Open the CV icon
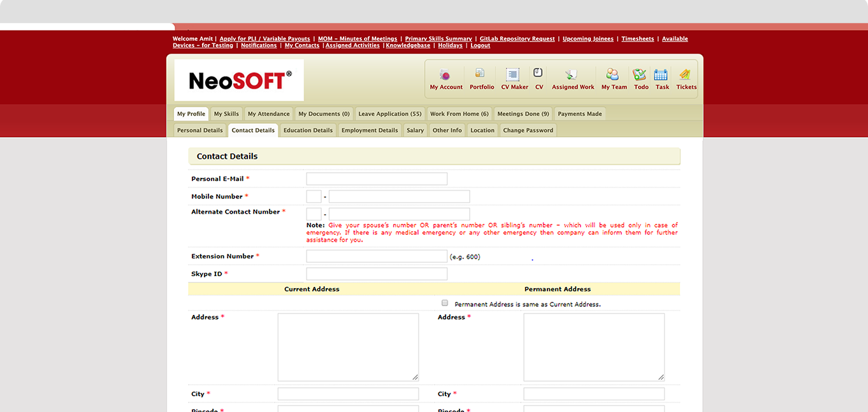 click(538, 73)
